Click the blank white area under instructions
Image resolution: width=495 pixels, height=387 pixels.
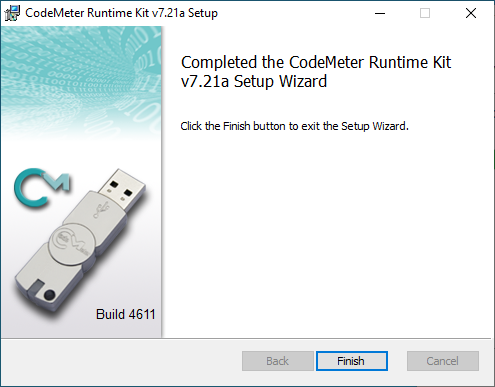pos(327,233)
